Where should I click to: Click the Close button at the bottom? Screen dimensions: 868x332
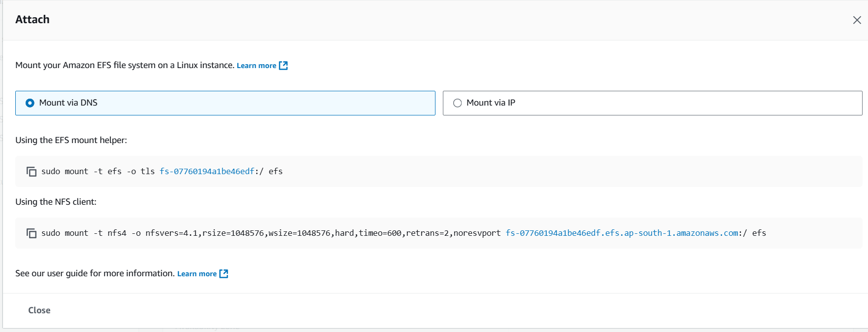[39, 310]
